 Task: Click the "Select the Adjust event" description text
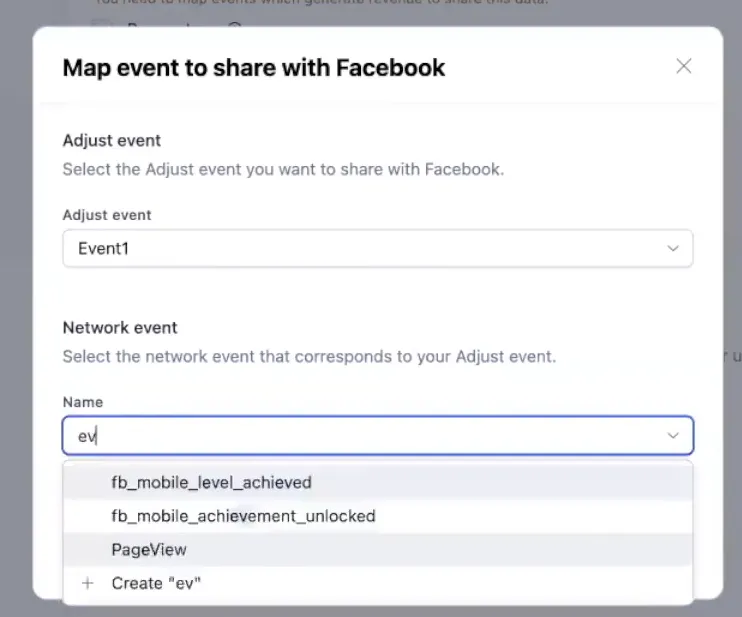coord(283,169)
